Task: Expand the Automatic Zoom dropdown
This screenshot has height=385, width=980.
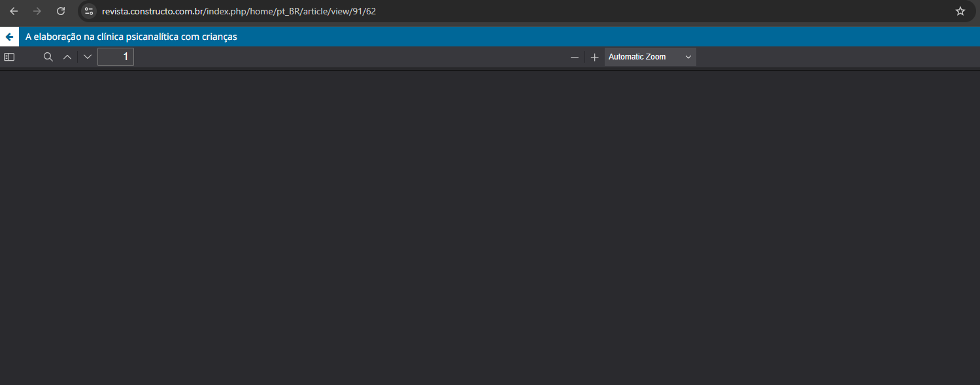Action: [650, 57]
